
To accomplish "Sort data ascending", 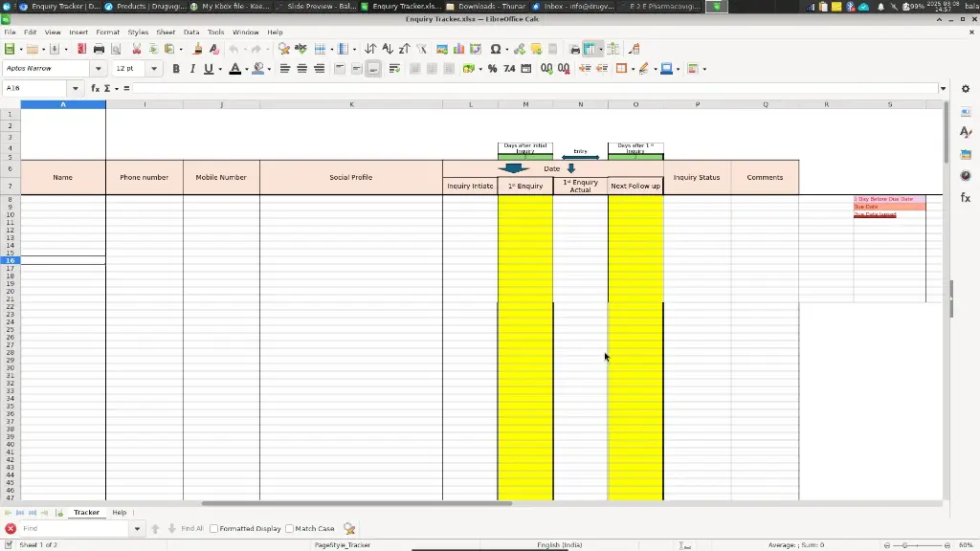I will 389,49.
